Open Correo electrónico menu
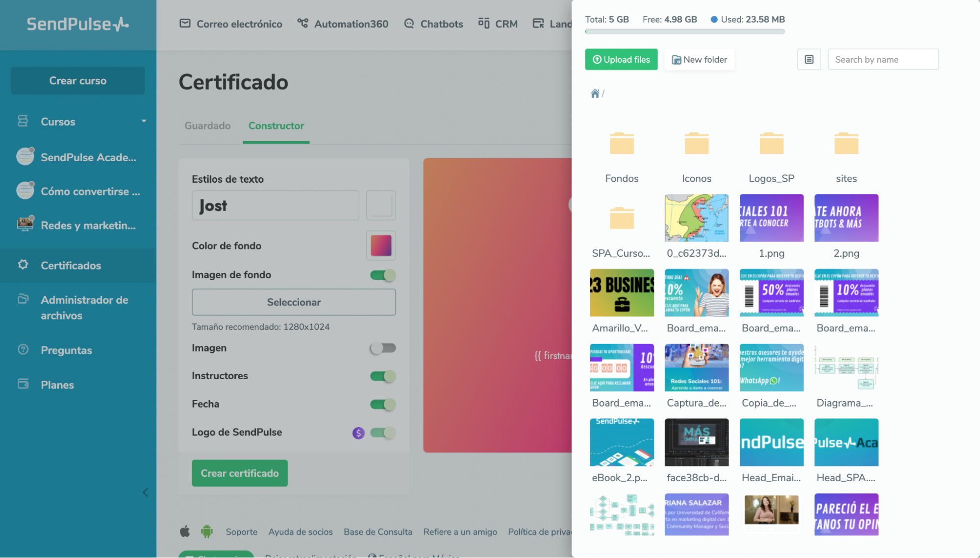 coord(231,24)
